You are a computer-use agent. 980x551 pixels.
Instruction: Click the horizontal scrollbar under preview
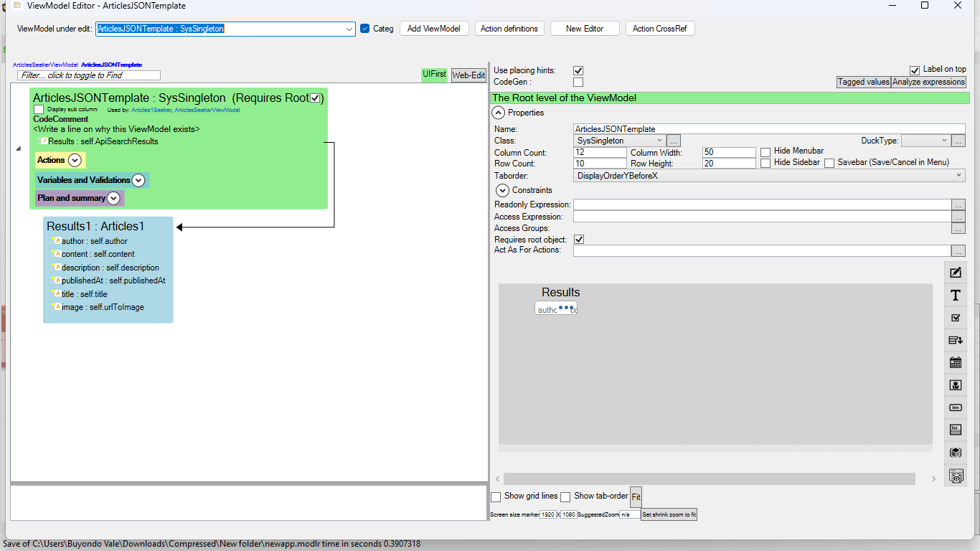[x=709, y=479]
